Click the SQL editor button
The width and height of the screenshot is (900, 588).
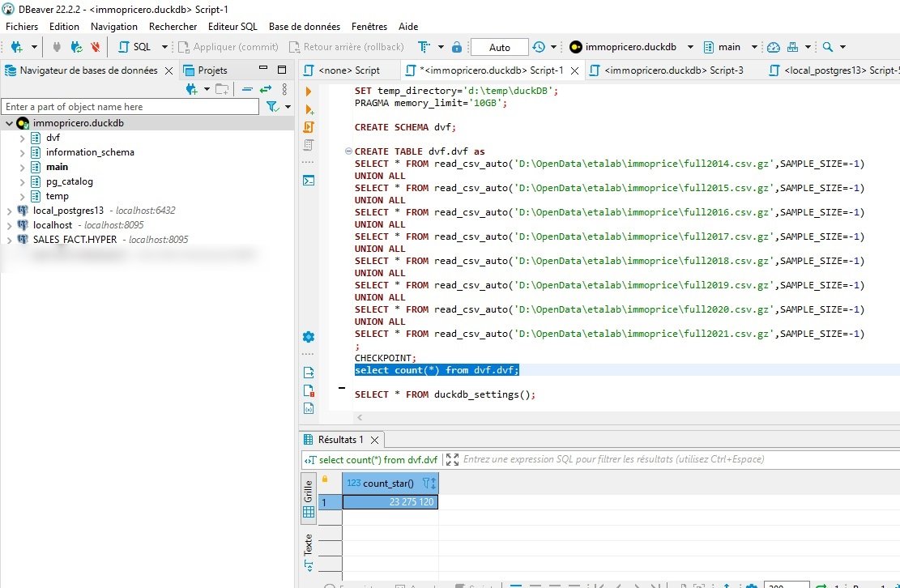135,47
